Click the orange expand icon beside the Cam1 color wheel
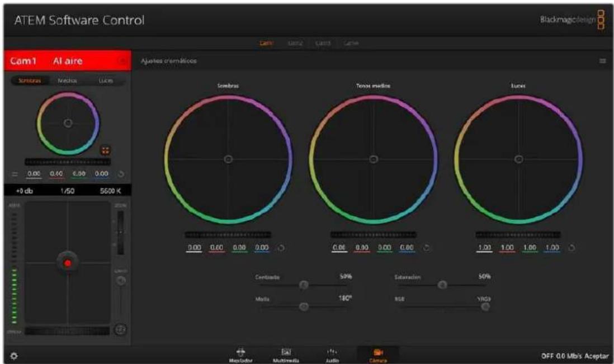Viewport: 614px width, 364px height. (x=105, y=150)
